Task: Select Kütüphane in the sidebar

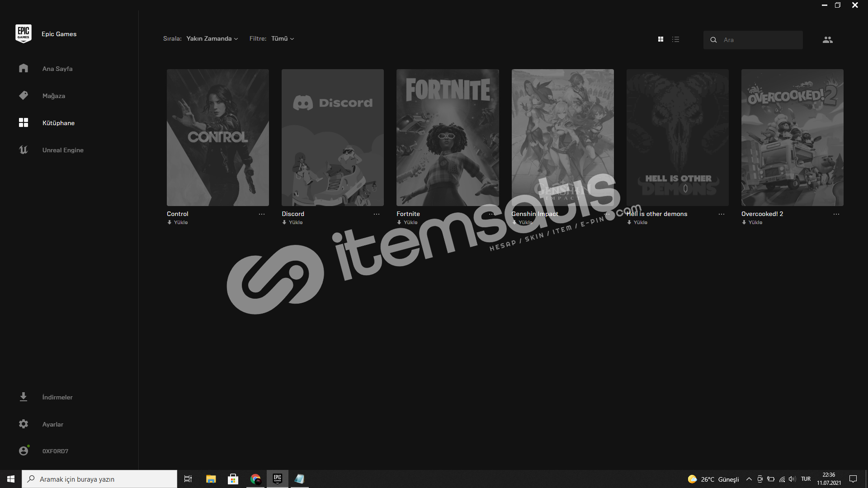Action: coord(58,123)
